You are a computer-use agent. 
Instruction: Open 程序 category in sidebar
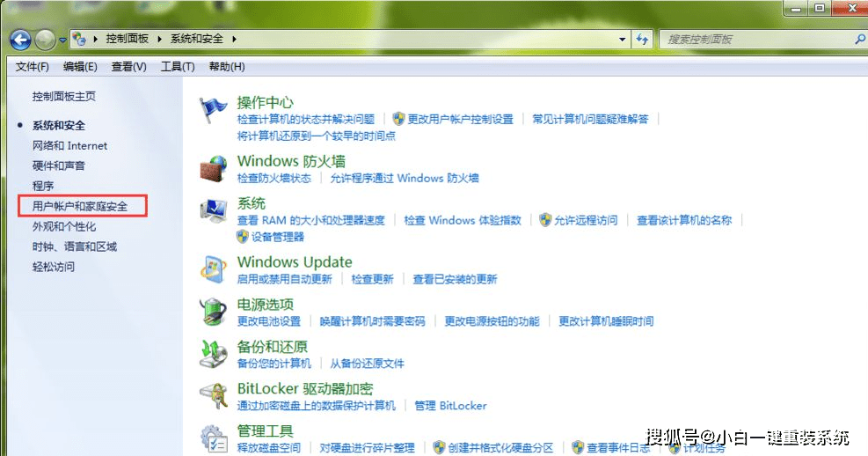point(42,186)
